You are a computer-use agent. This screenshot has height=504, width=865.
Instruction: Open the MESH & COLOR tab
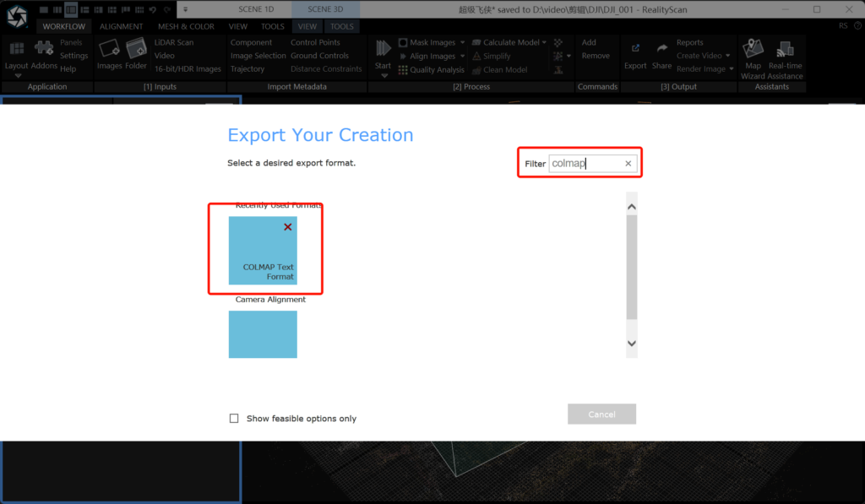coord(186,26)
